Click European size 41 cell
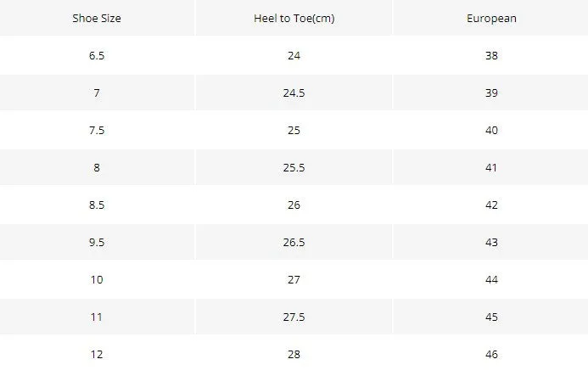The image size is (588, 376). [x=491, y=168]
